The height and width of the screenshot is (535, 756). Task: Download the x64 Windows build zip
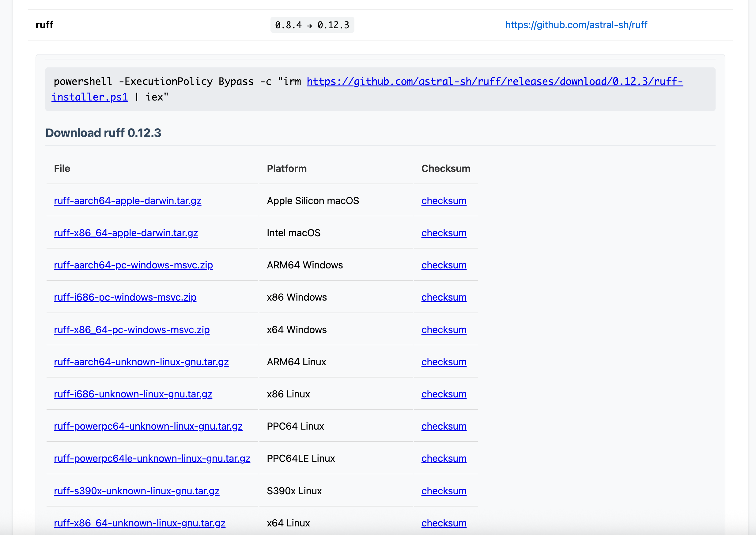pos(132,329)
